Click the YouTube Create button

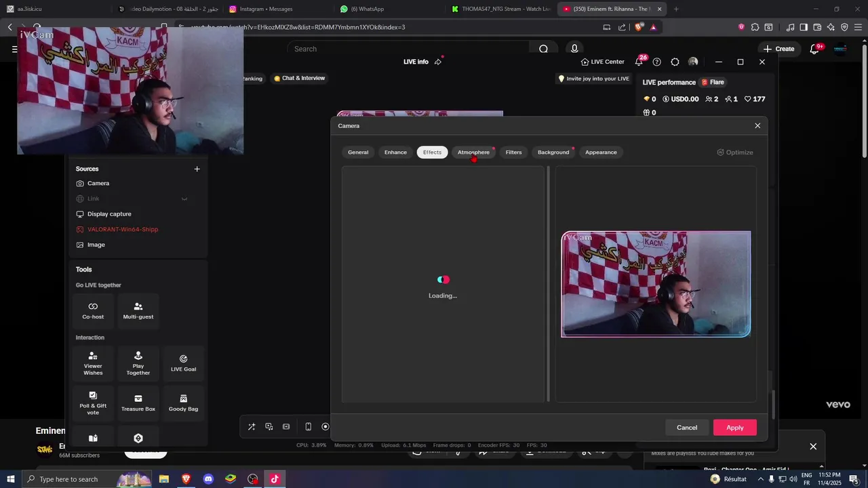778,49
